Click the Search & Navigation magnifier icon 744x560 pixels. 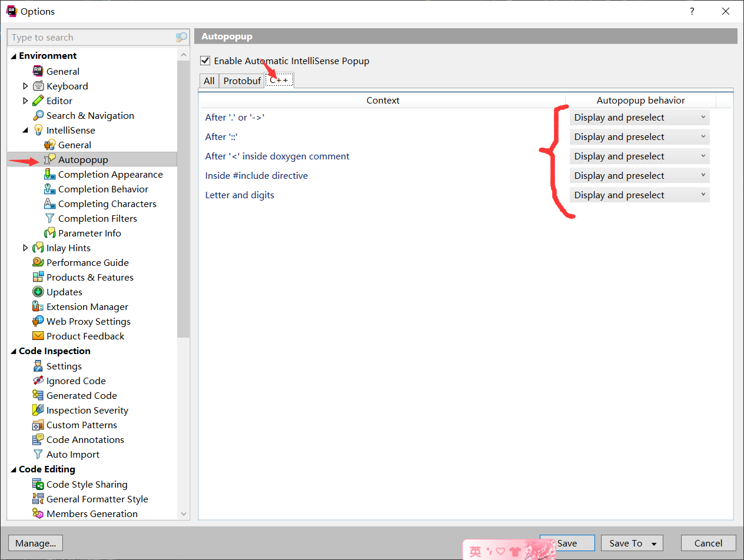tap(38, 115)
